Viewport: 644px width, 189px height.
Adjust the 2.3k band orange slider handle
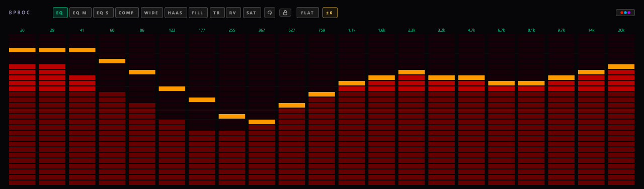[x=412, y=72]
